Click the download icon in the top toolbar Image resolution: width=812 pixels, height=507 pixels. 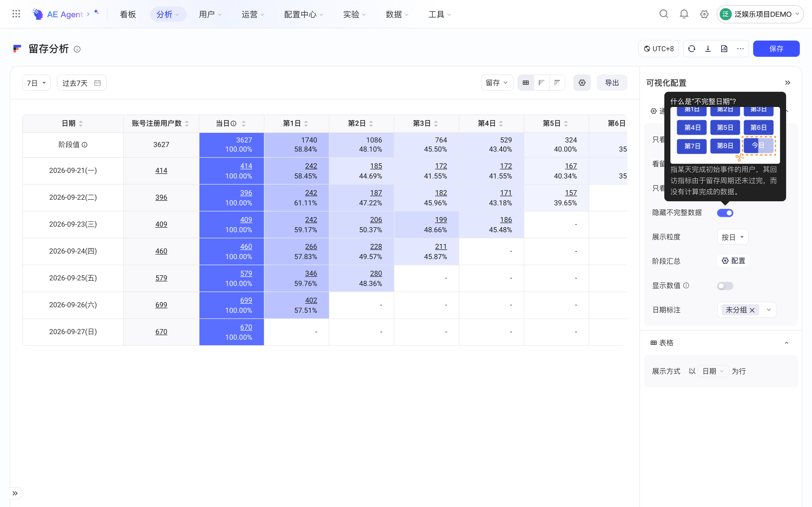click(708, 49)
